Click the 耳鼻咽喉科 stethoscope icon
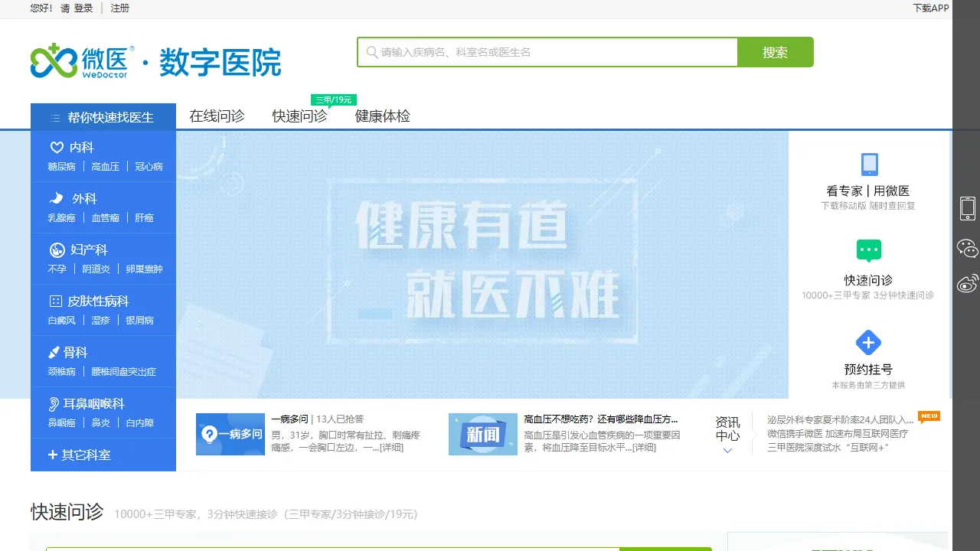The width and height of the screenshot is (980, 551). click(x=54, y=403)
